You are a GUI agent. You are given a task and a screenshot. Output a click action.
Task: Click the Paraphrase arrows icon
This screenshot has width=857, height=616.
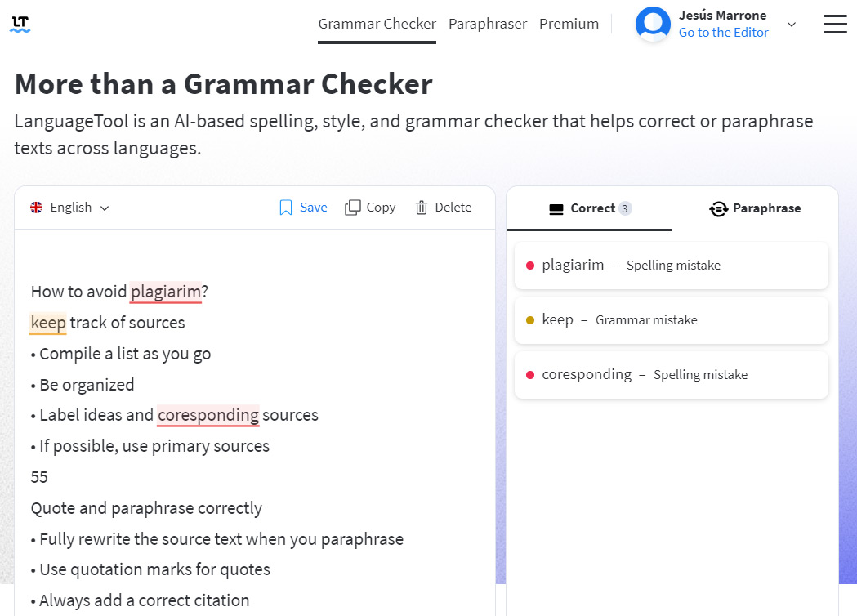pyautogui.click(x=718, y=209)
